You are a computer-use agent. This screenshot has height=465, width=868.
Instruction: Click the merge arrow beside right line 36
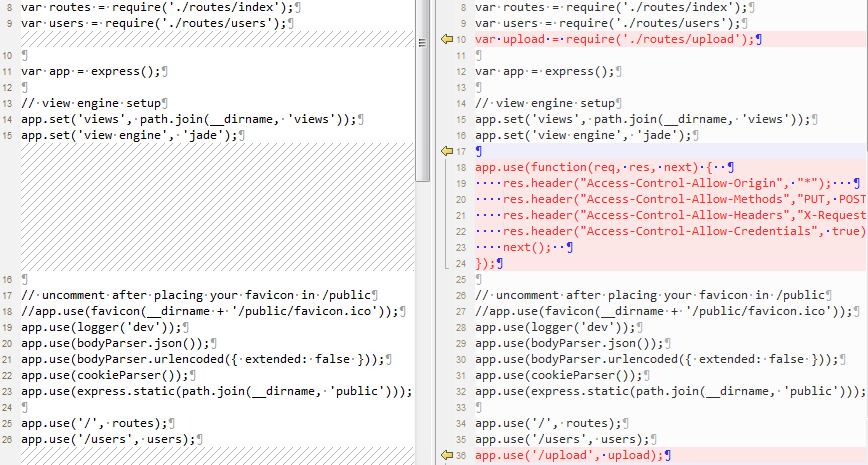[447, 455]
